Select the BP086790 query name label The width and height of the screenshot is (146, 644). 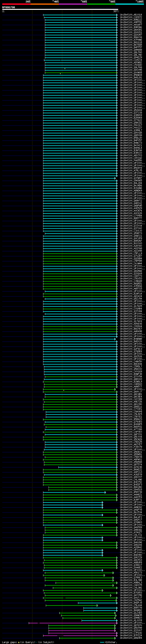[x=8, y=8]
